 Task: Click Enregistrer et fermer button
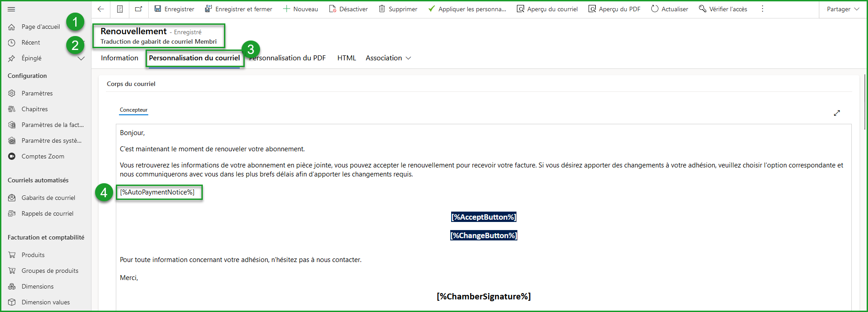click(x=238, y=9)
